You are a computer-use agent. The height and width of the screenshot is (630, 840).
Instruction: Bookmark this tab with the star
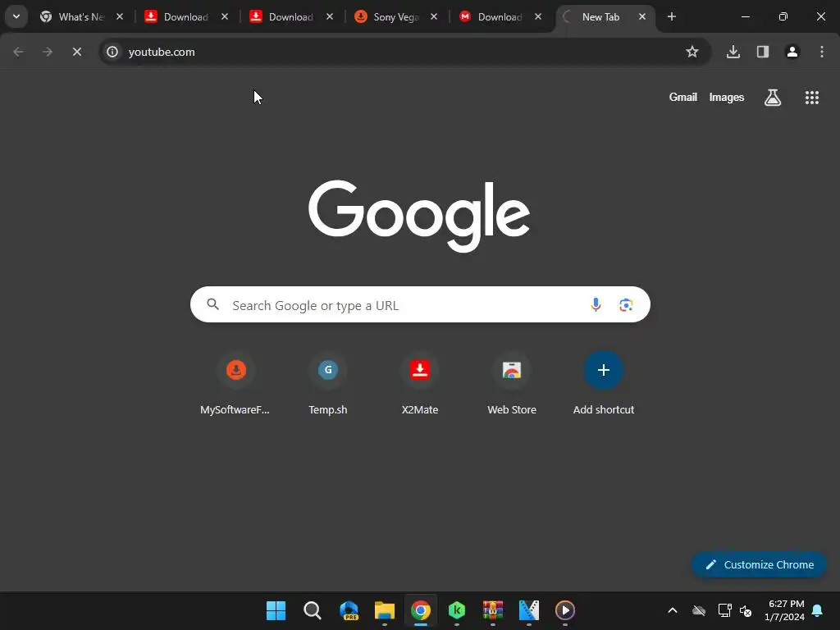click(x=692, y=52)
